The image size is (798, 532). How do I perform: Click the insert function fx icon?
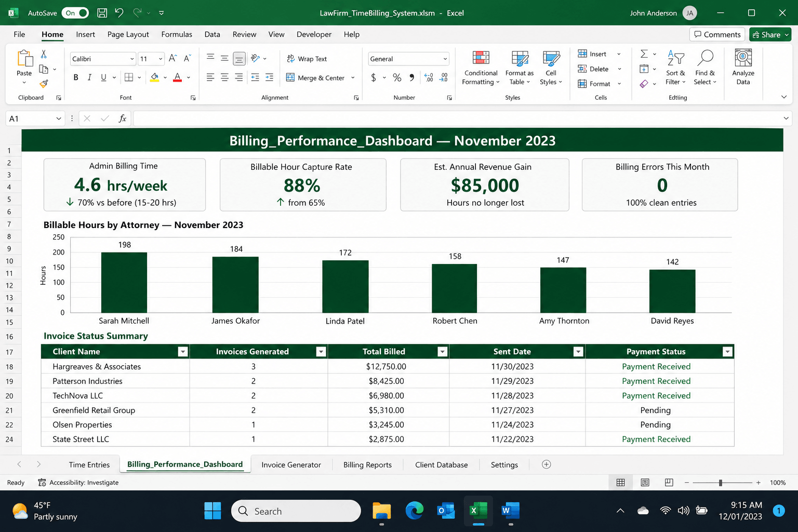[x=123, y=118]
